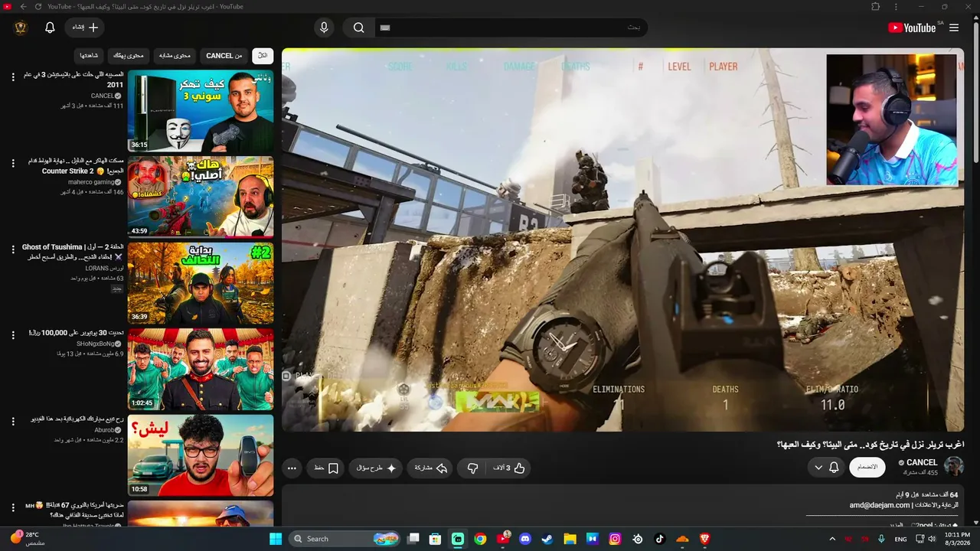Share the video via مشاركة

431,468
